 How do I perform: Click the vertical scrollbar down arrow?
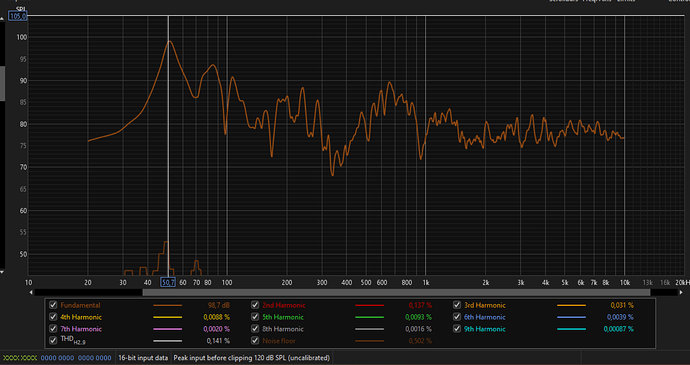(x=2, y=272)
